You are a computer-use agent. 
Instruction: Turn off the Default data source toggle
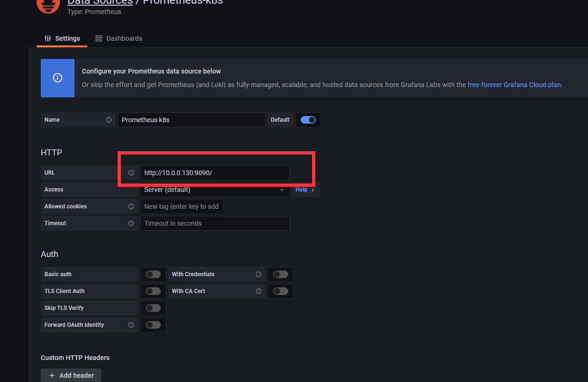[x=308, y=120]
